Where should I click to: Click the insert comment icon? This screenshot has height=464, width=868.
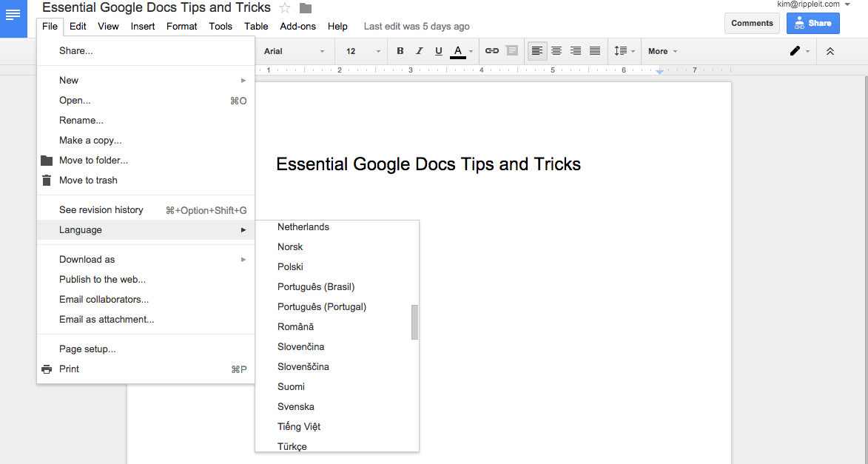coord(512,51)
